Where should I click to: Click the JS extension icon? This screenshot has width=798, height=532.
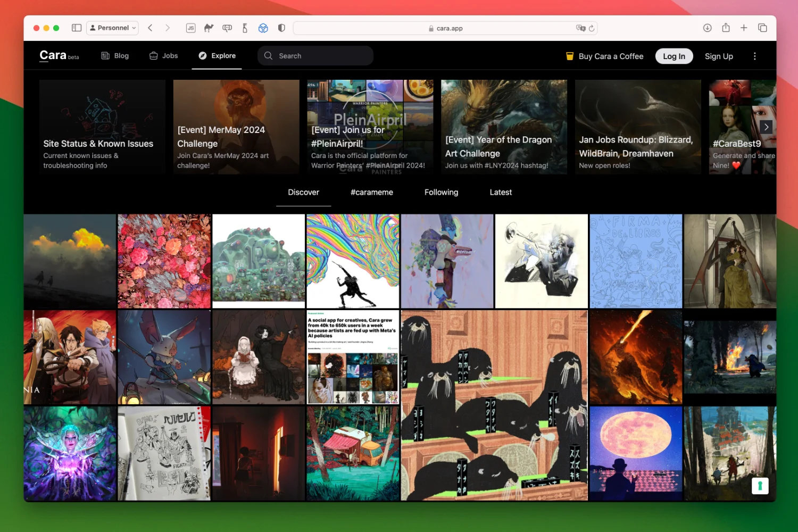(190, 28)
